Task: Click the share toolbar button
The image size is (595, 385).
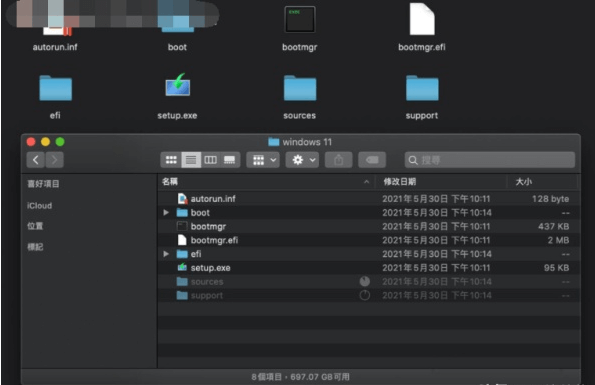Action: pyautogui.click(x=338, y=160)
